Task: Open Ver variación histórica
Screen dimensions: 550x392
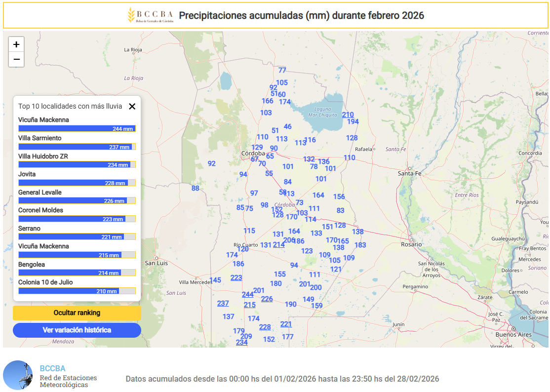Action: point(77,330)
